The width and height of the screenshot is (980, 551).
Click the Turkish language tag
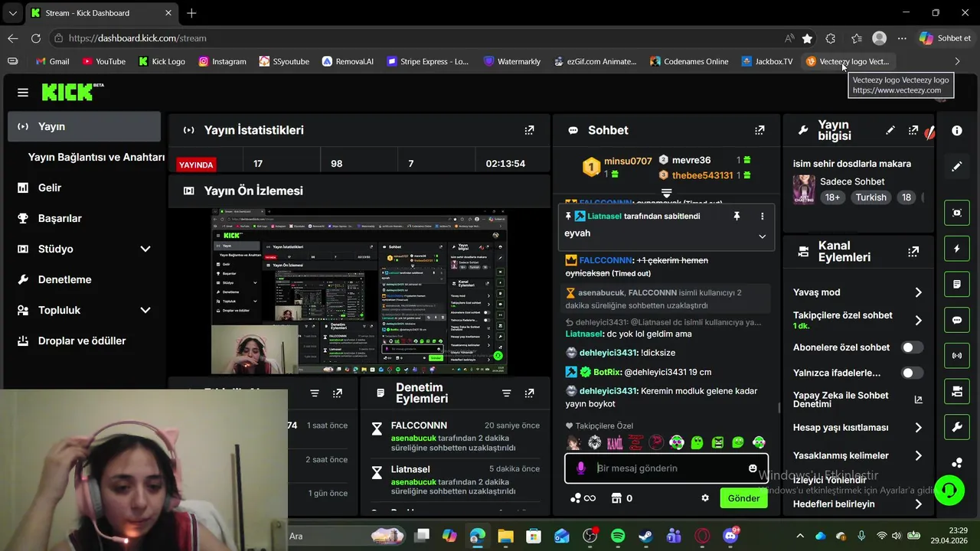[871, 197]
